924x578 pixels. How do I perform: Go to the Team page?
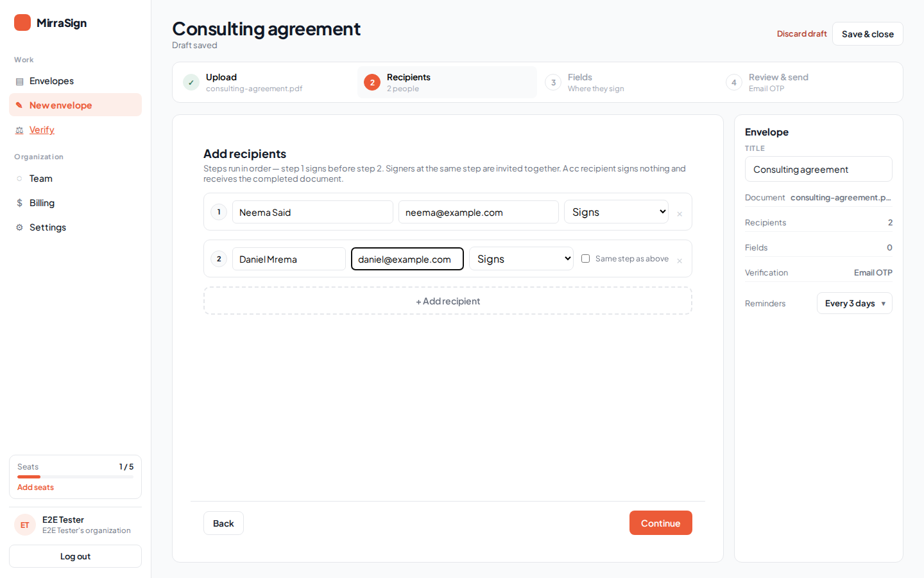(x=75, y=179)
